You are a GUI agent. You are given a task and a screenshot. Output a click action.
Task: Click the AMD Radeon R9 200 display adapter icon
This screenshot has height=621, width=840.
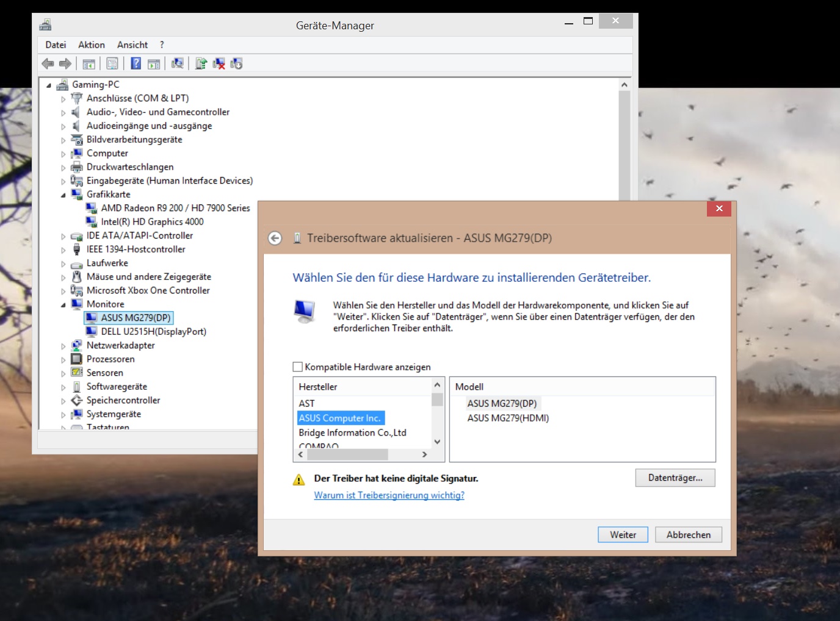[x=92, y=208]
